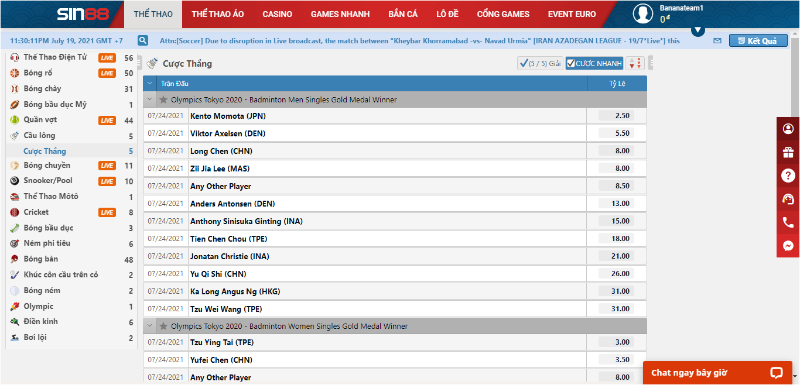The width and height of the screenshot is (800, 385).
Task: Click the athletics running icon
Action: point(15,322)
